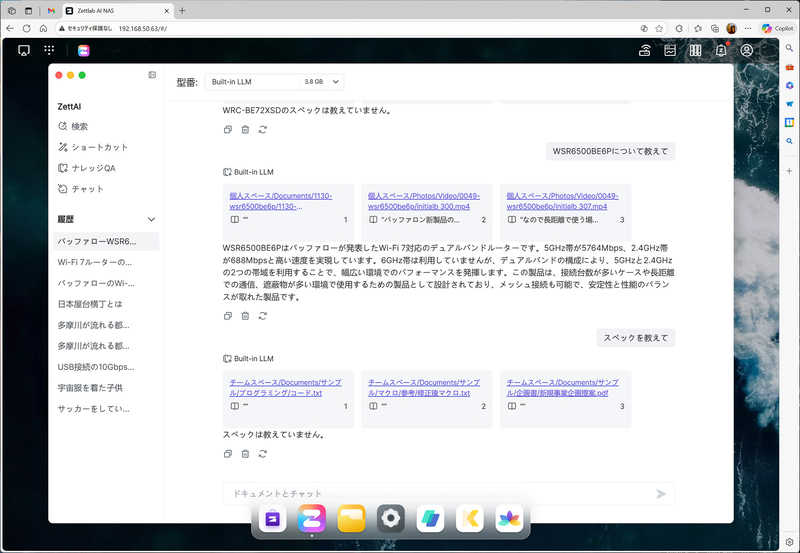Viewport: 800px width, 553px height.
Task: Open the network drive status icon
Action: tap(644, 50)
